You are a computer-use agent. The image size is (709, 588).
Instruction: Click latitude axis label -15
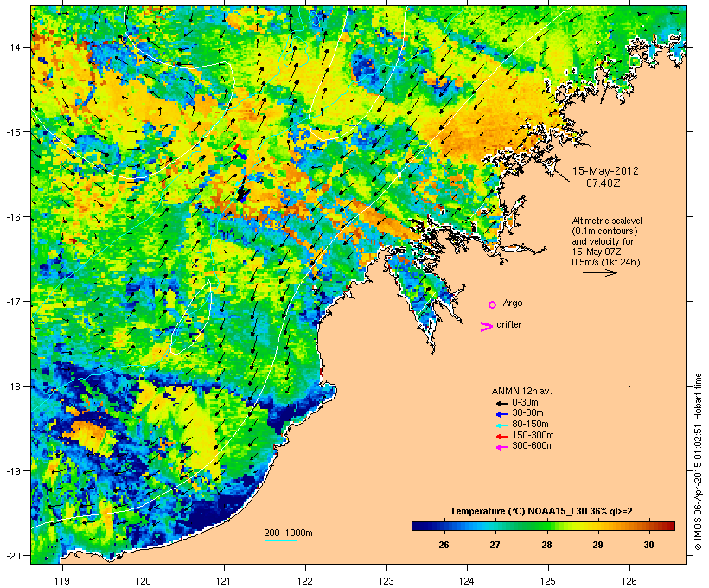pyautogui.click(x=12, y=132)
